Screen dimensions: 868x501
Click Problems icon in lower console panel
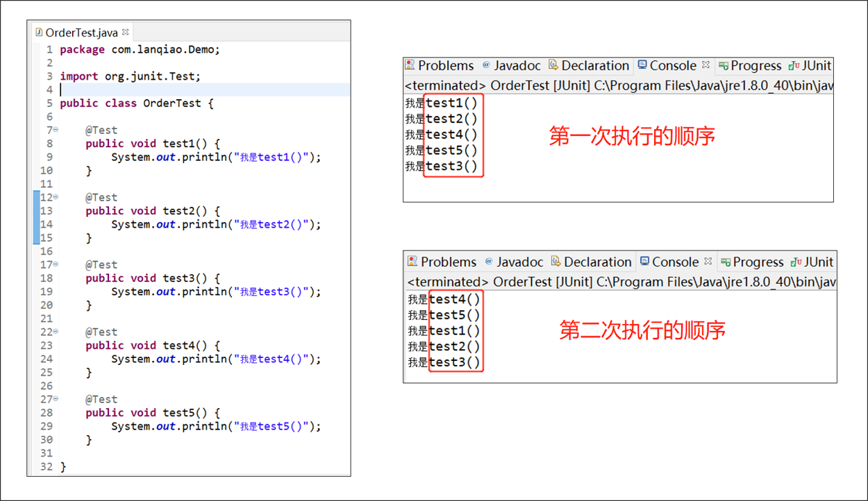412,262
